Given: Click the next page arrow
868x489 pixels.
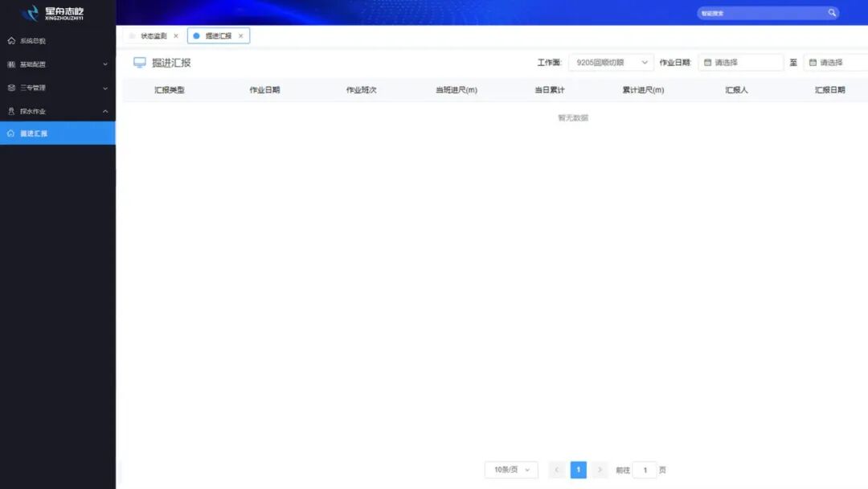Looking at the screenshot, I should (x=600, y=469).
